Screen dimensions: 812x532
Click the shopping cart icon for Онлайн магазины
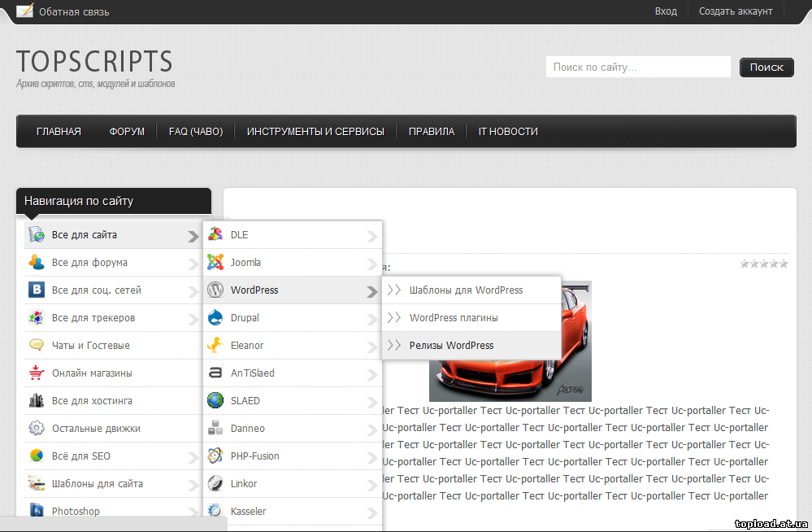point(37,373)
